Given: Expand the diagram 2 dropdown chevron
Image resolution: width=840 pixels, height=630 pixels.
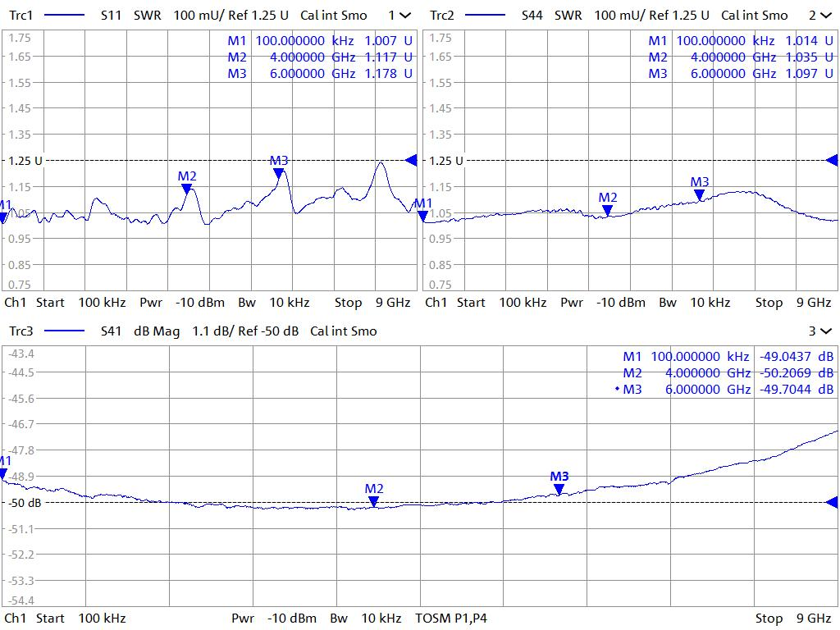Looking at the screenshot, I should (x=826, y=16).
